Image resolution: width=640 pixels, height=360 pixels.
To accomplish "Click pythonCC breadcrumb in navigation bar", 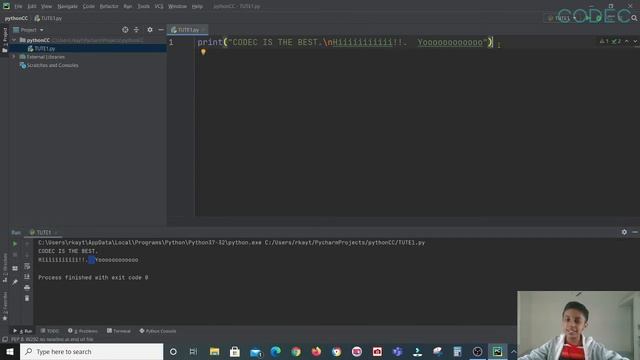I will 16,18.
